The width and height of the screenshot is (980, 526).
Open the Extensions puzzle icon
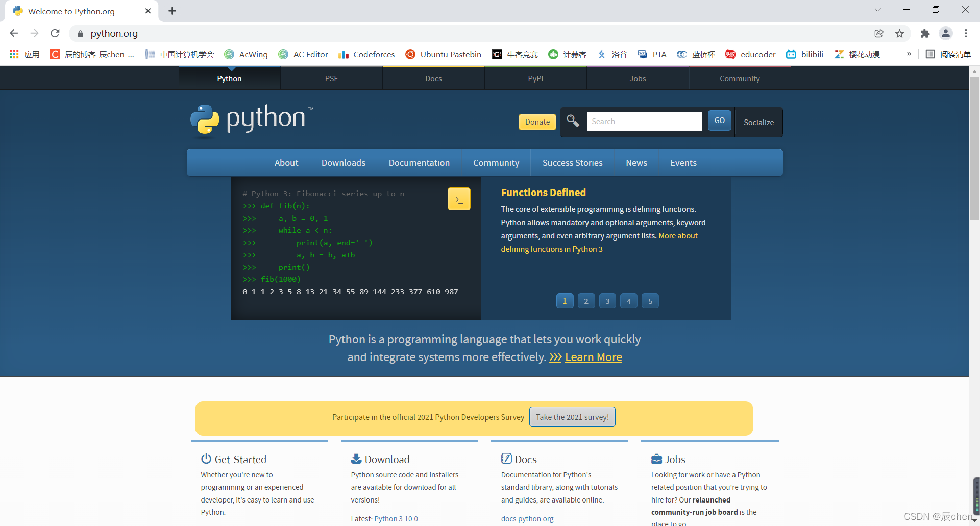coord(925,33)
